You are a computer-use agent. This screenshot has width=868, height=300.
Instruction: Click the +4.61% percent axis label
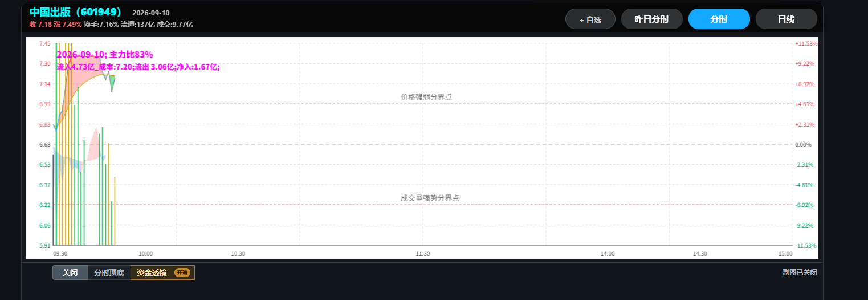point(805,104)
